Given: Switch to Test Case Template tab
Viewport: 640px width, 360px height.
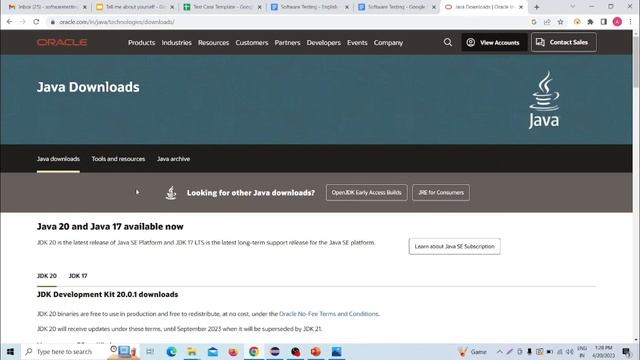Looking at the screenshot, I should (x=222, y=7).
